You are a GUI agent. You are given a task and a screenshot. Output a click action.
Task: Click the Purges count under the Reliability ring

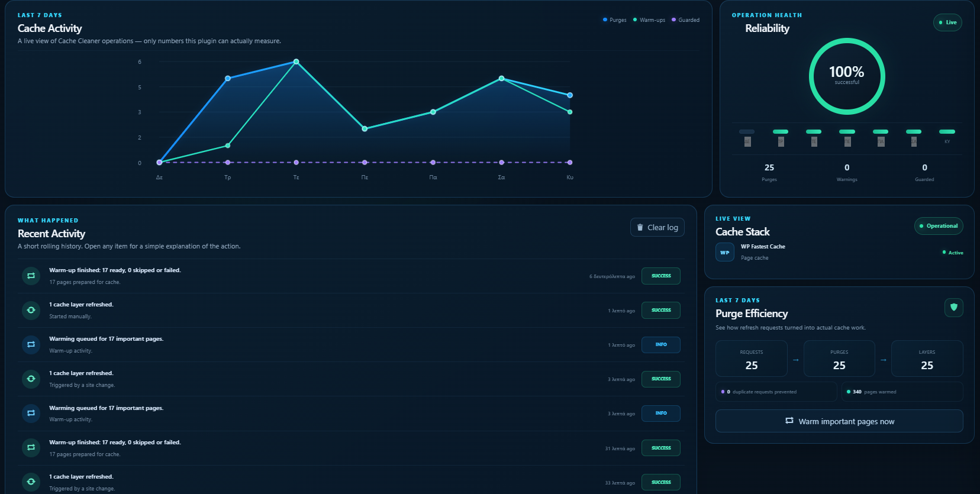(769, 172)
